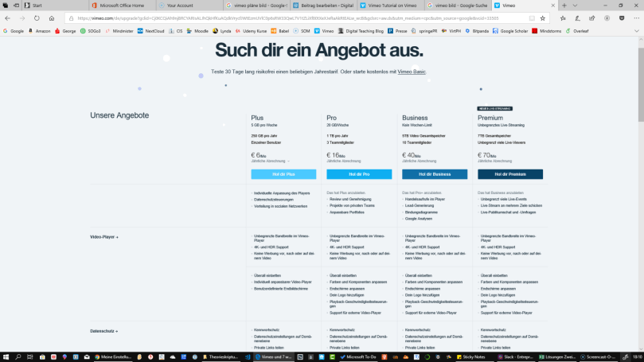Click the Hol dir Premium button

(510, 174)
